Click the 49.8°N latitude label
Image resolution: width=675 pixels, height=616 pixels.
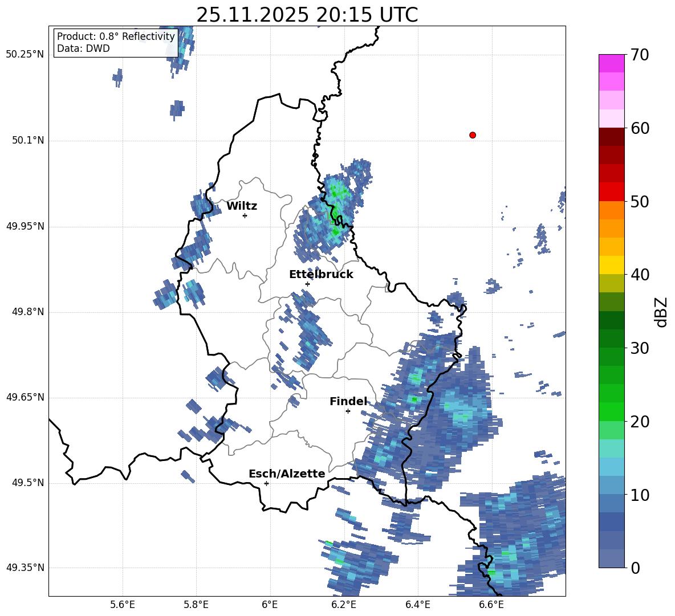pyautogui.click(x=27, y=312)
